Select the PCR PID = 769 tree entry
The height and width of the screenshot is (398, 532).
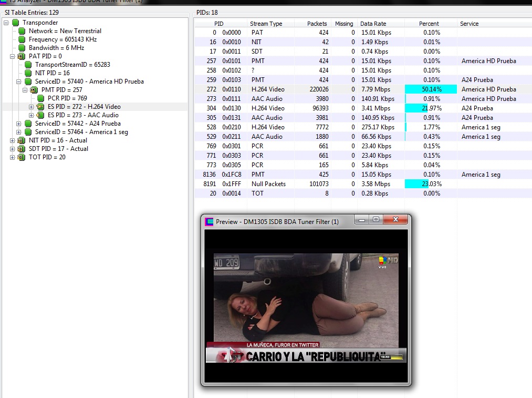tap(67, 98)
